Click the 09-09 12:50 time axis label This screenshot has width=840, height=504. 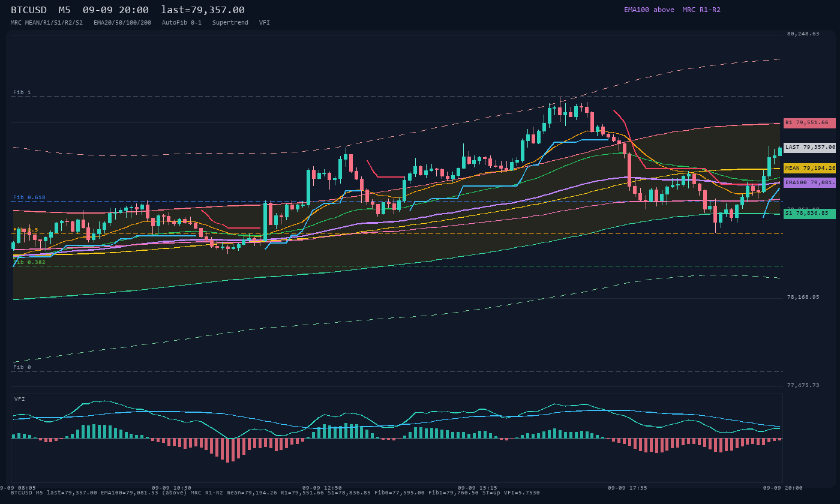(x=322, y=488)
